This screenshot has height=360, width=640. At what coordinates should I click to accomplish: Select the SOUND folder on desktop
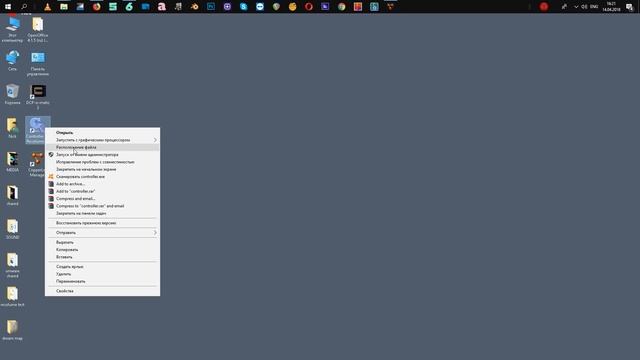coord(12,229)
